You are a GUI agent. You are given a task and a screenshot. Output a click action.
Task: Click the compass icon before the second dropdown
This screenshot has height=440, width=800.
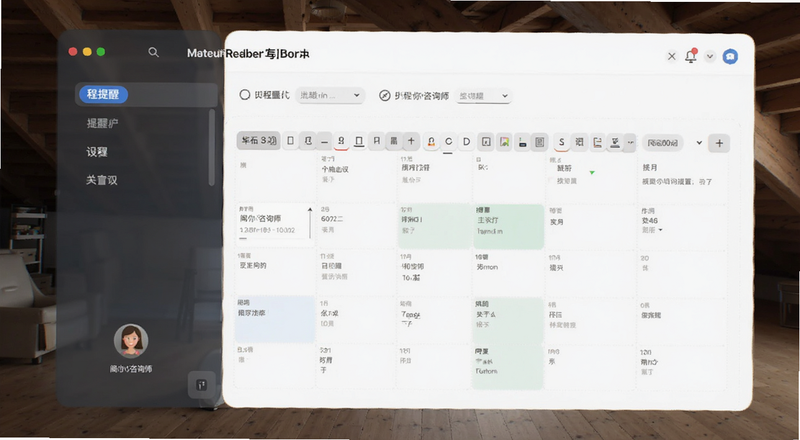[385, 95]
